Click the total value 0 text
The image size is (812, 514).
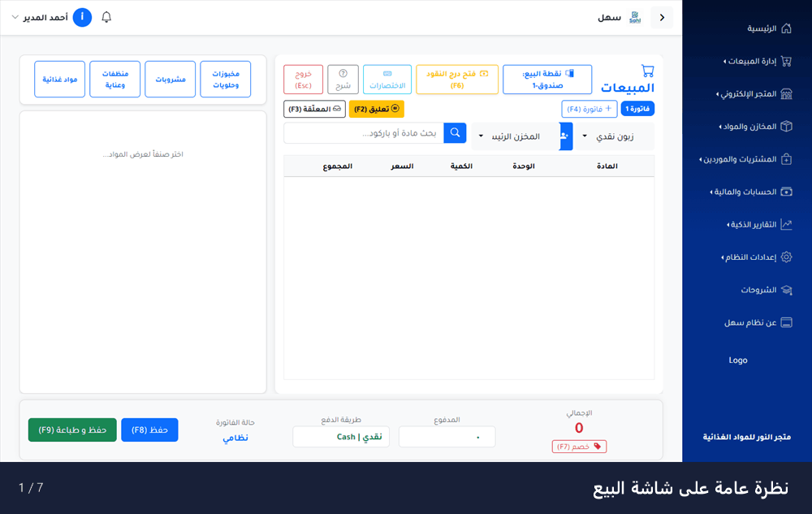pos(579,428)
